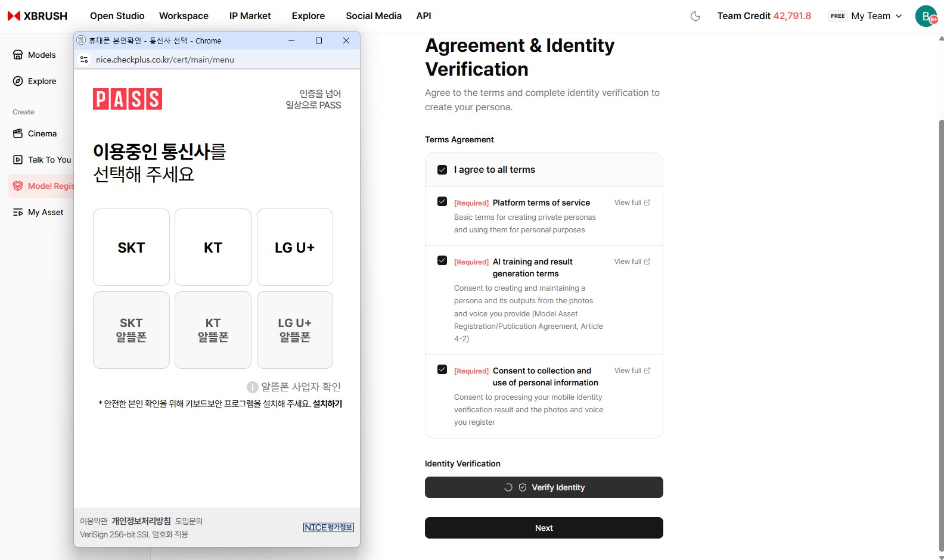The image size is (944, 560).
Task: Select LG U+ 알뜰폰 carrier
Action: click(x=295, y=330)
